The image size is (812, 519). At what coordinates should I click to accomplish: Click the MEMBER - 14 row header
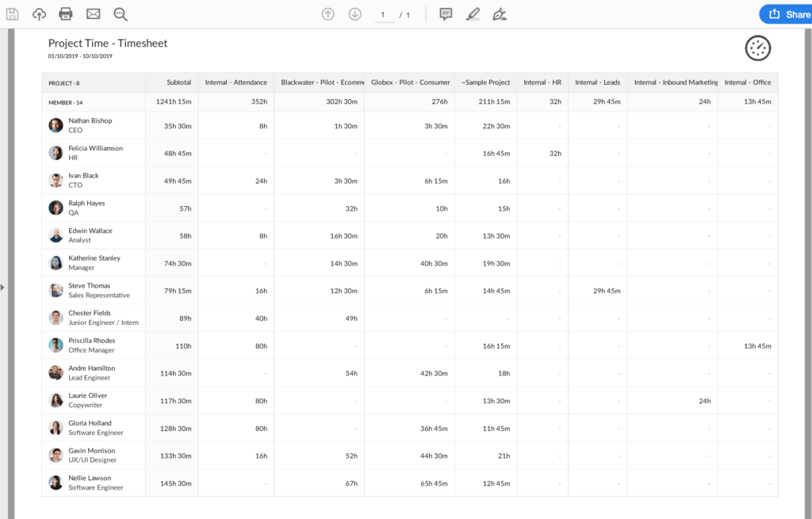[x=64, y=102]
